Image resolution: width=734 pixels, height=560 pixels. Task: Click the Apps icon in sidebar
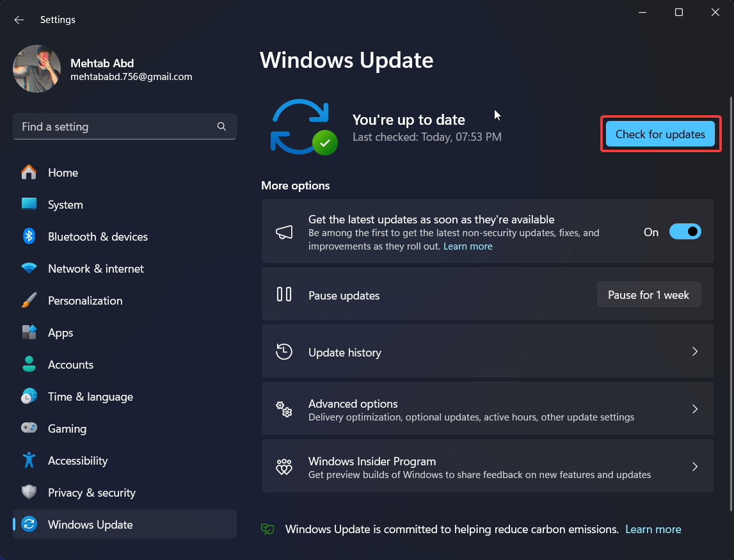click(29, 332)
